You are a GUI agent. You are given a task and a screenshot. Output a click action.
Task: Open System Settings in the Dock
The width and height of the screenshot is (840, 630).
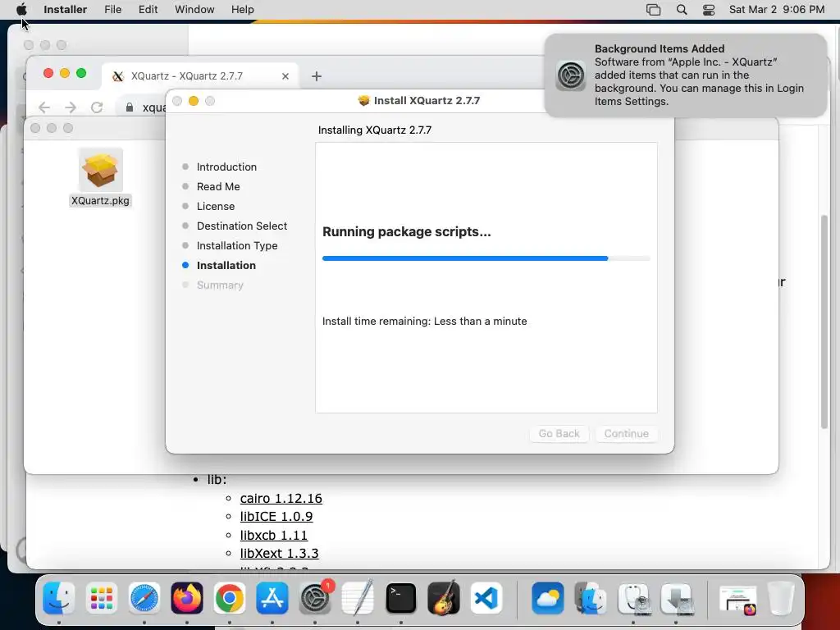pos(315,598)
